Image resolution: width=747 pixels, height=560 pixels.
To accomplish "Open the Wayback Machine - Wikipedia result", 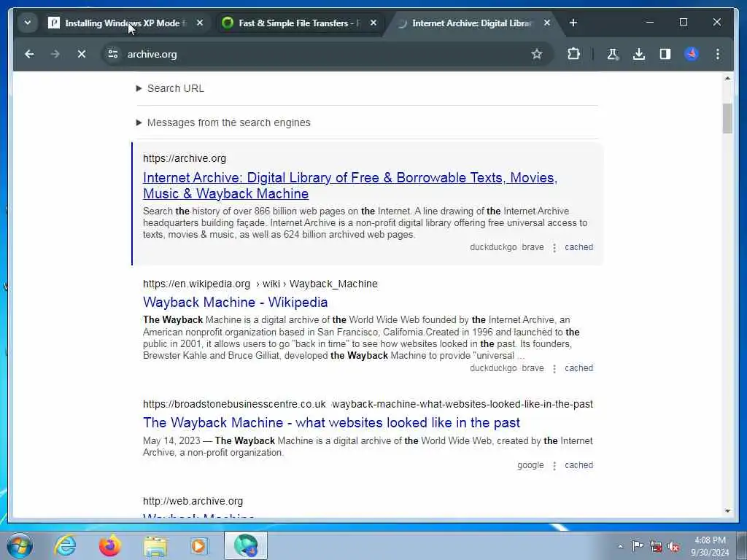I will (x=236, y=303).
